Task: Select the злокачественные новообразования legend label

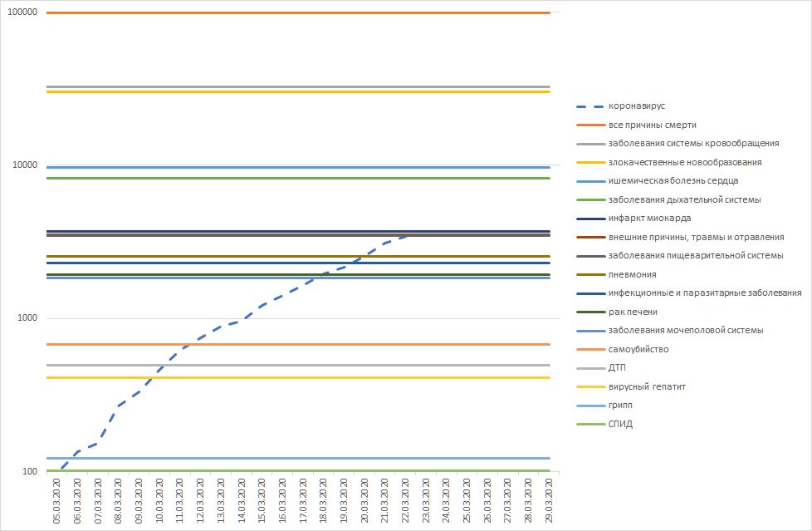Action: [685, 163]
